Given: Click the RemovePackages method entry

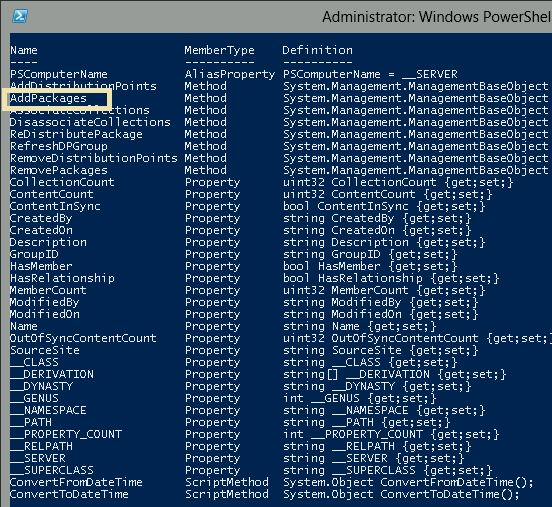Looking at the screenshot, I should [59, 170].
